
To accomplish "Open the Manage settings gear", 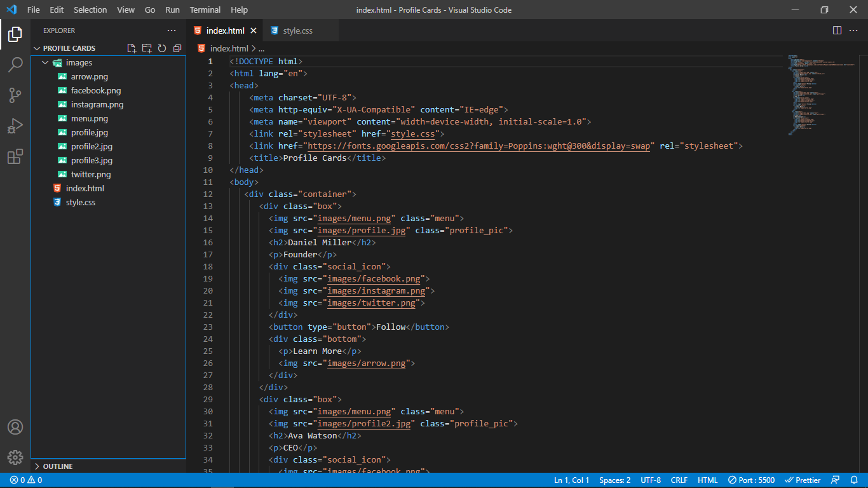I will pyautogui.click(x=15, y=457).
